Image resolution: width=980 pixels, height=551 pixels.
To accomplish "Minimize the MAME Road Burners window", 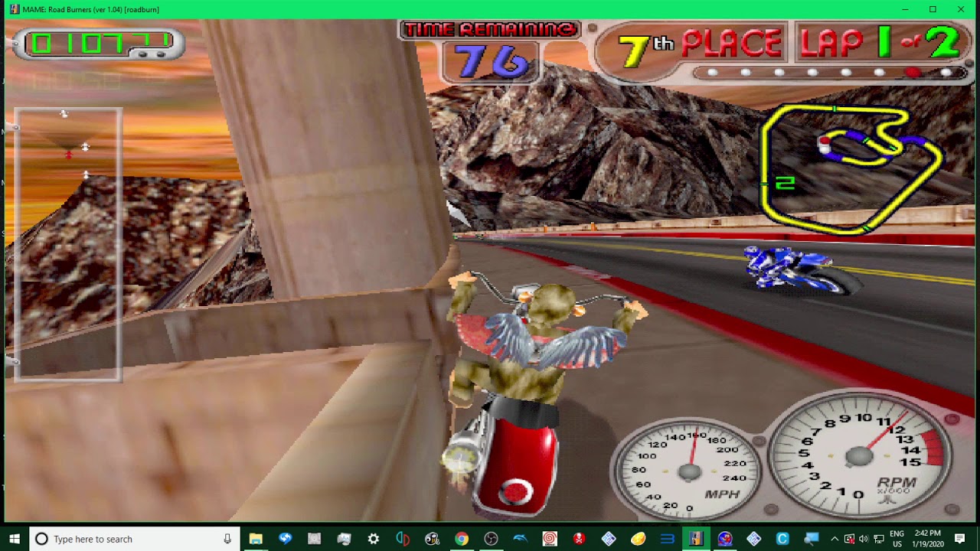I will pos(904,9).
